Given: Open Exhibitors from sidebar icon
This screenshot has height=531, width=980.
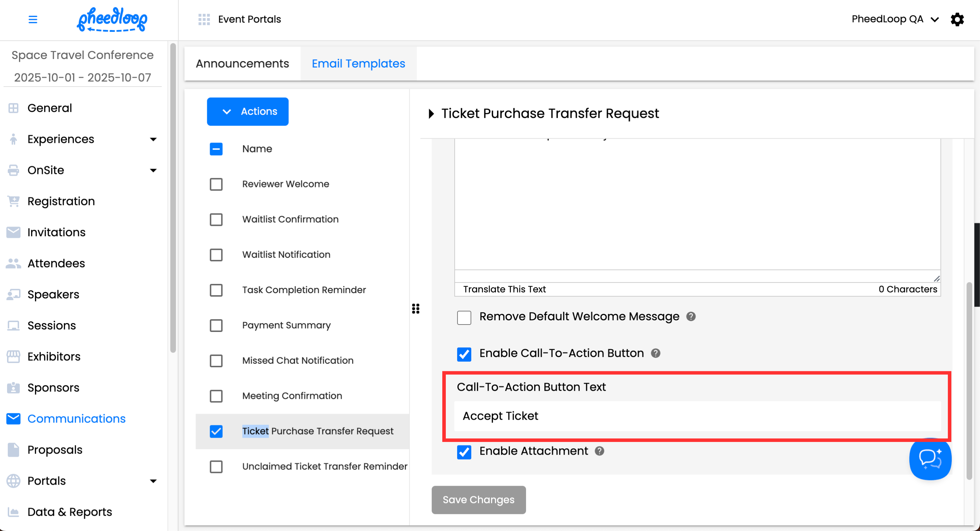Looking at the screenshot, I should [13, 356].
